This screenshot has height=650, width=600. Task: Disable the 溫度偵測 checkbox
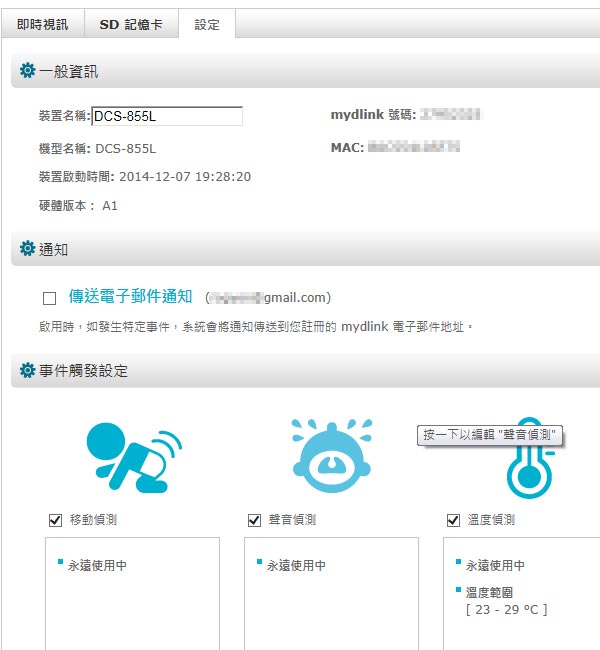pos(453,520)
